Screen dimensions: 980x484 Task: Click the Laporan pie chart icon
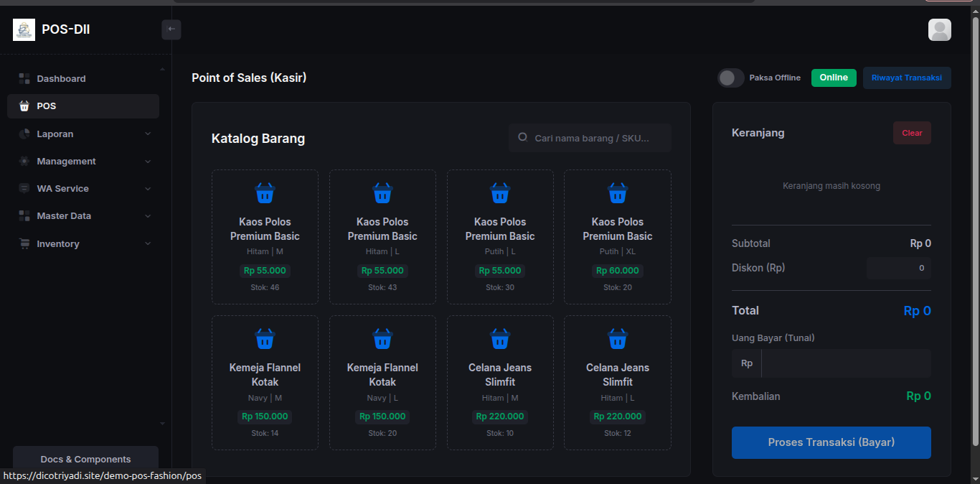tap(24, 134)
